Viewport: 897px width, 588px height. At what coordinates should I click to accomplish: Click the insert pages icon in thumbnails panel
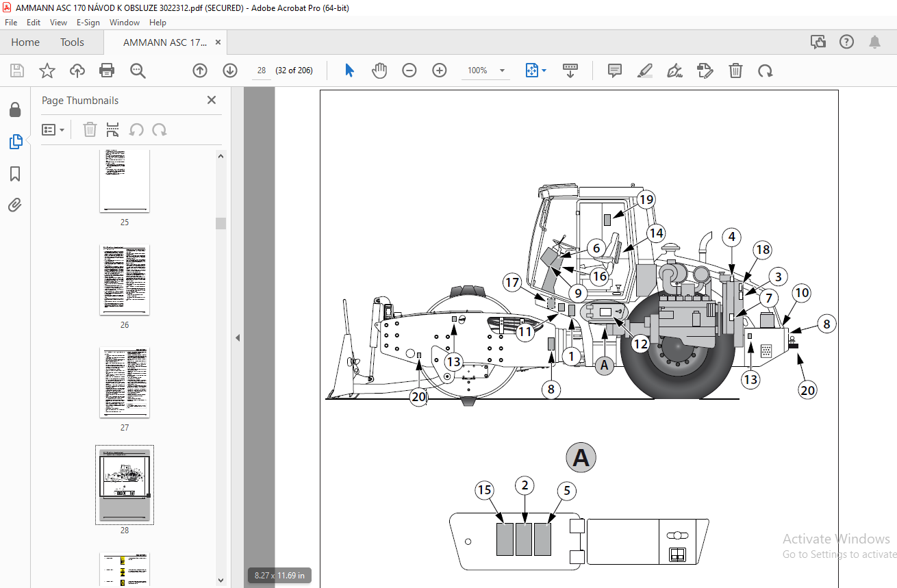coord(113,129)
